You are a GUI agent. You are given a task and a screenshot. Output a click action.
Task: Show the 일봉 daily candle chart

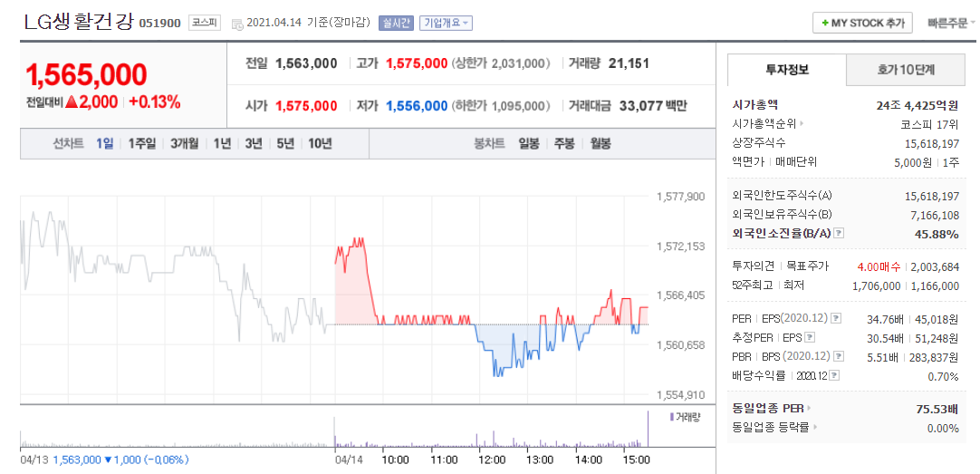coord(529,143)
